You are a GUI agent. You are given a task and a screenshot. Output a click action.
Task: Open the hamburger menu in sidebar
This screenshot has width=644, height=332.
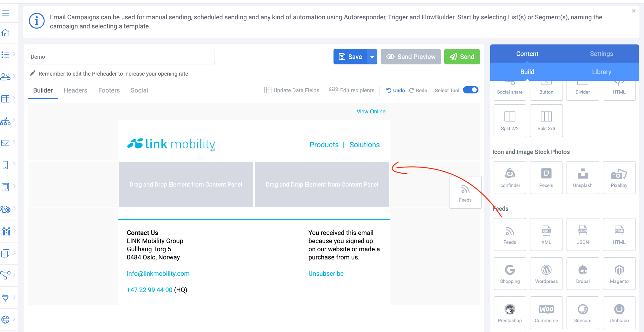[x=6, y=13]
